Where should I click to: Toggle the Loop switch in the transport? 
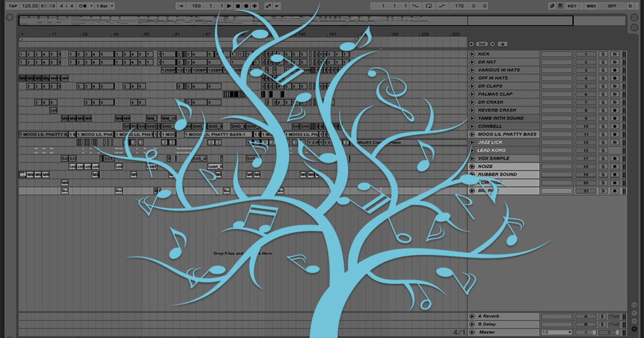428,5
